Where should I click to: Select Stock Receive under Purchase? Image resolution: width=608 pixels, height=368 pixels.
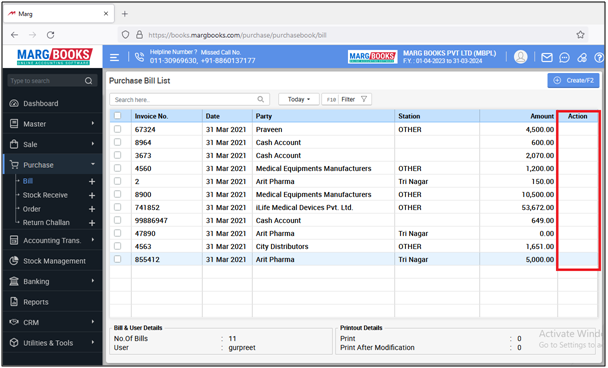tap(45, 195)
